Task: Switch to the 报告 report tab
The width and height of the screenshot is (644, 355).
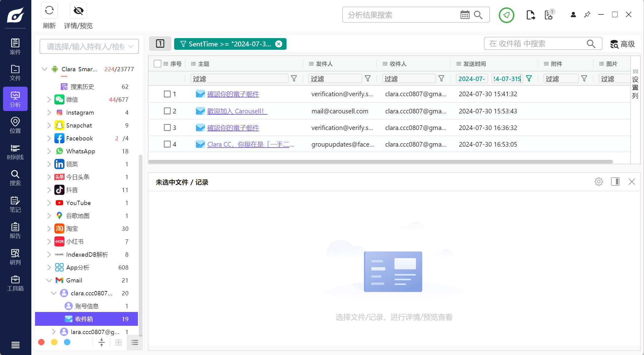Action: tap(15, 231)
